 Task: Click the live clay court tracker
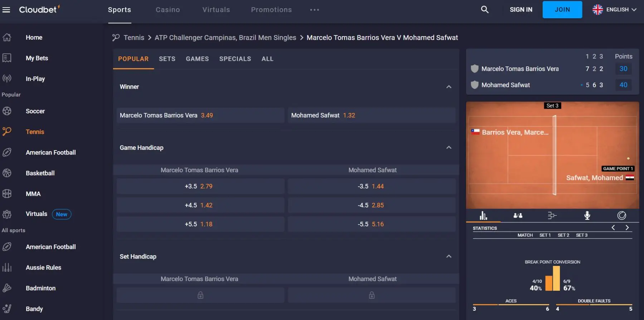click(552, 155)
